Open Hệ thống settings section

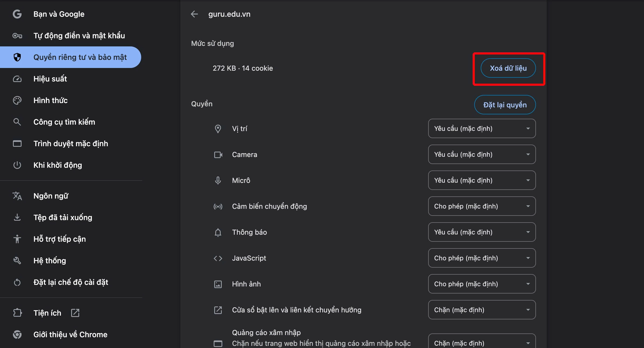tap(71, 261)
